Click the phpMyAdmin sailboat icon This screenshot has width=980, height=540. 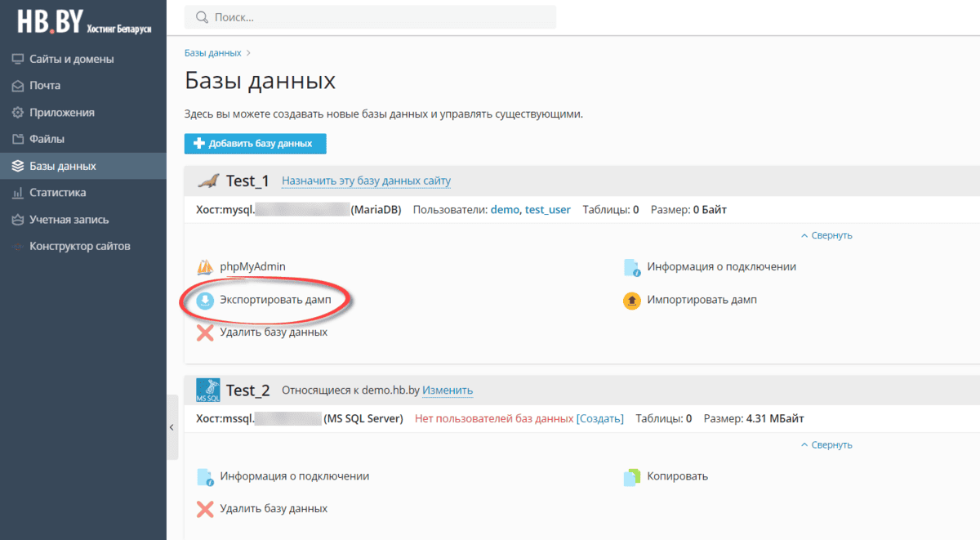pyautogui.click(x=205, y=267)
